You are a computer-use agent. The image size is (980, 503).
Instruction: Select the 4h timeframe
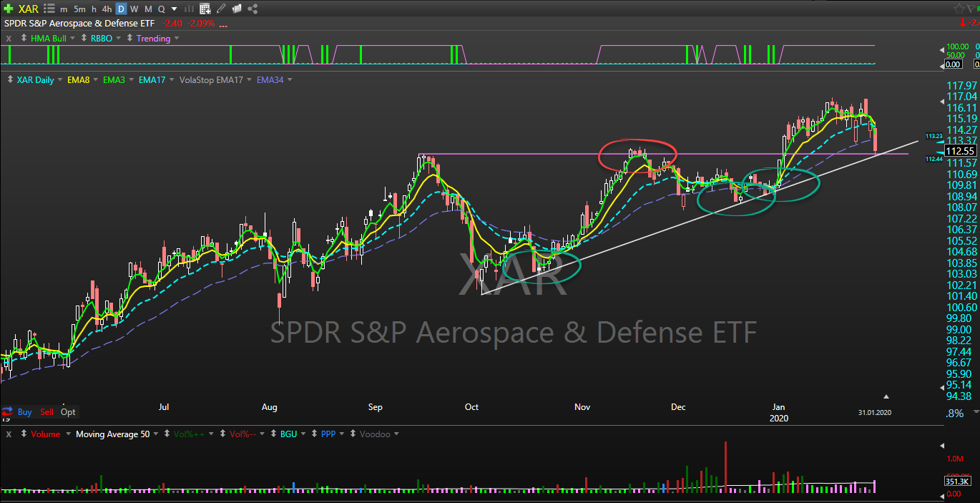[107, 9]
